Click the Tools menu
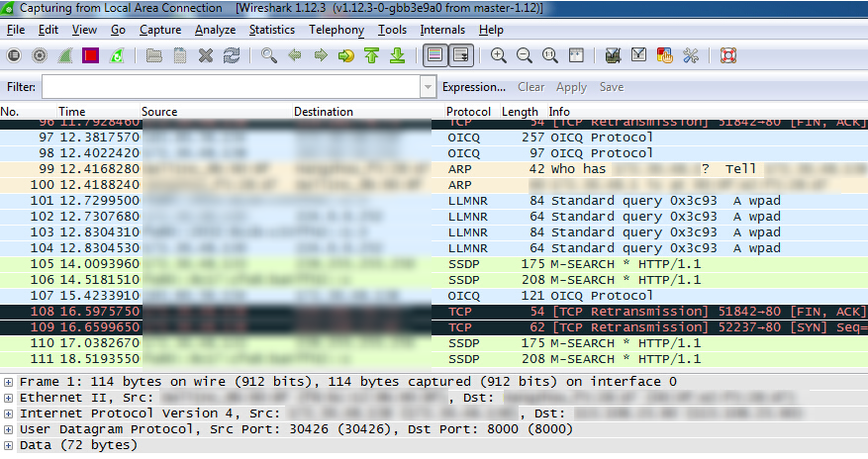This screenshot has height=459, width=868. tap(392, 30)
